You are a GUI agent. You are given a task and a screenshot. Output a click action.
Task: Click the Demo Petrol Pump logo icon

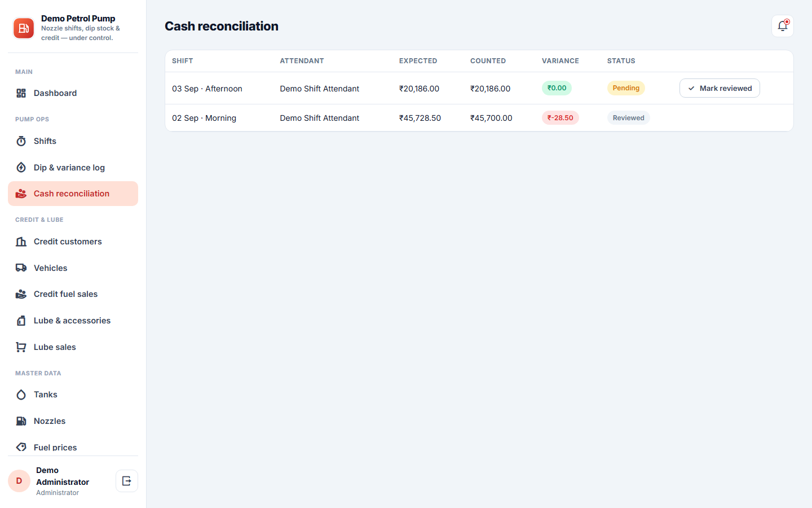(24, 28)
